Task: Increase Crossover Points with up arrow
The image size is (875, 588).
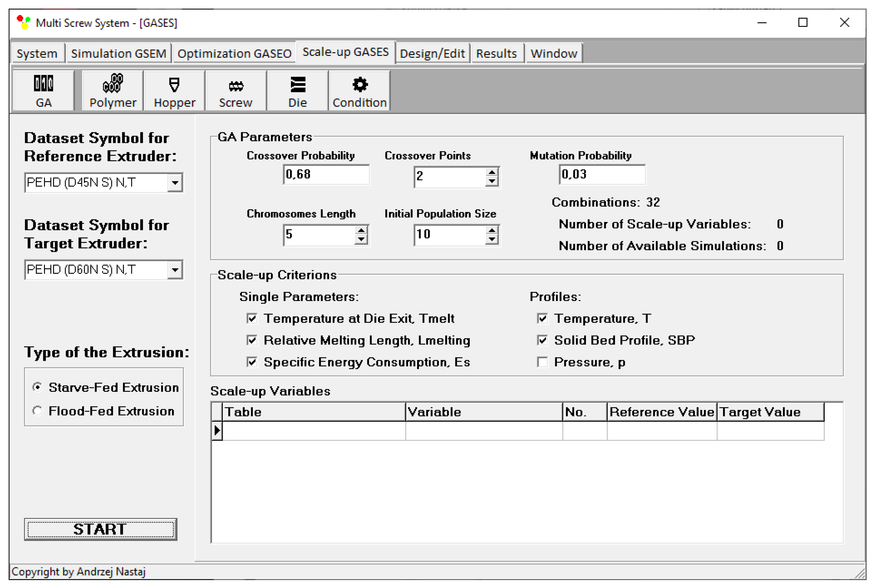Action: [491, 172]
